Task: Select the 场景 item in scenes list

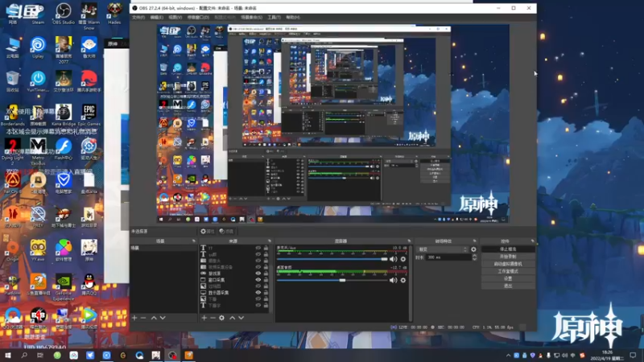Action: pos(163,248)
